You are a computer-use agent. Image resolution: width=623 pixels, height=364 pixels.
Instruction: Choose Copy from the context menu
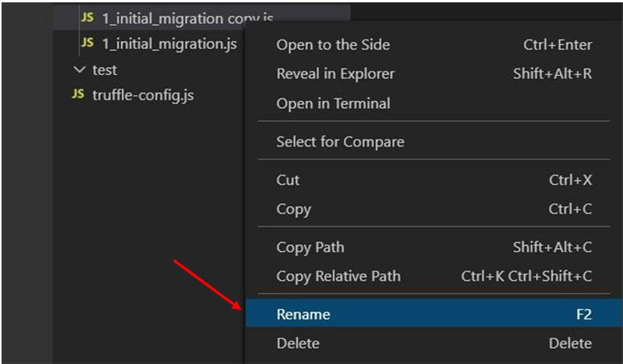click(x=293, y=209)
